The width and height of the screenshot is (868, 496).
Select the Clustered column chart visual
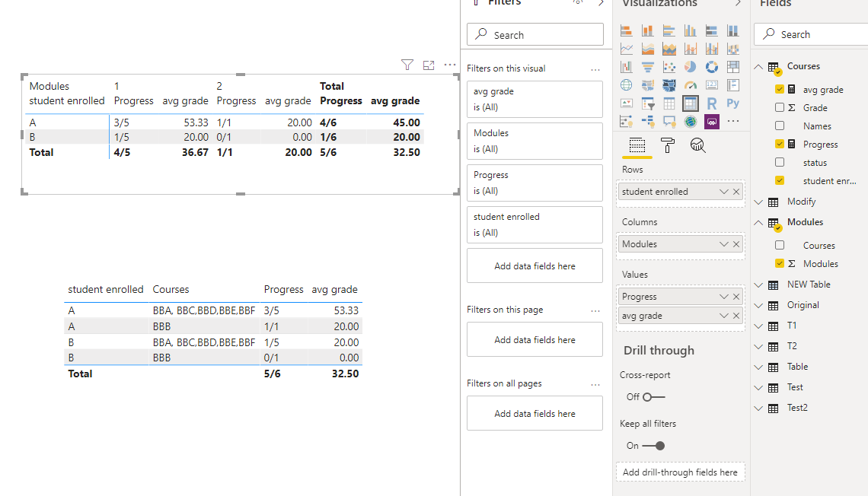tap(691, 30)
